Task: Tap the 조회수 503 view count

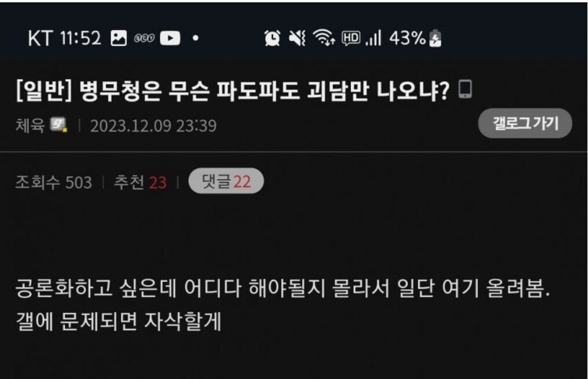Action: [53, 182]
